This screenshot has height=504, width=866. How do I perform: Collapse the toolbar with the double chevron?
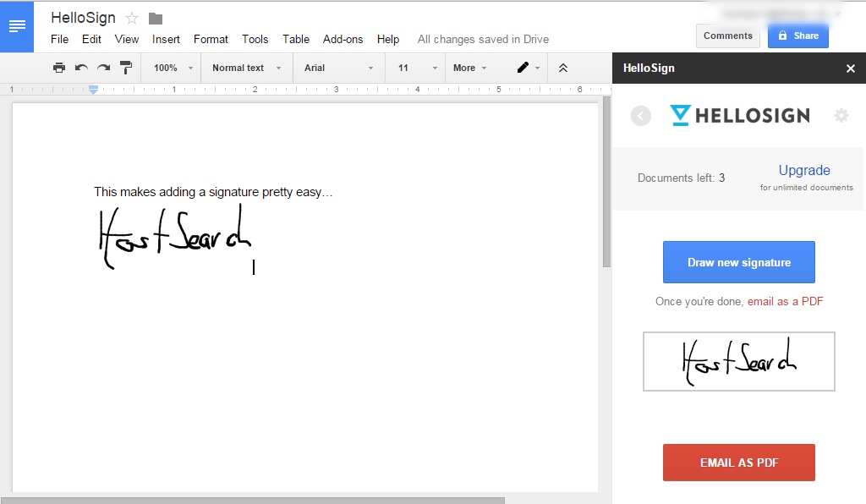563,68
